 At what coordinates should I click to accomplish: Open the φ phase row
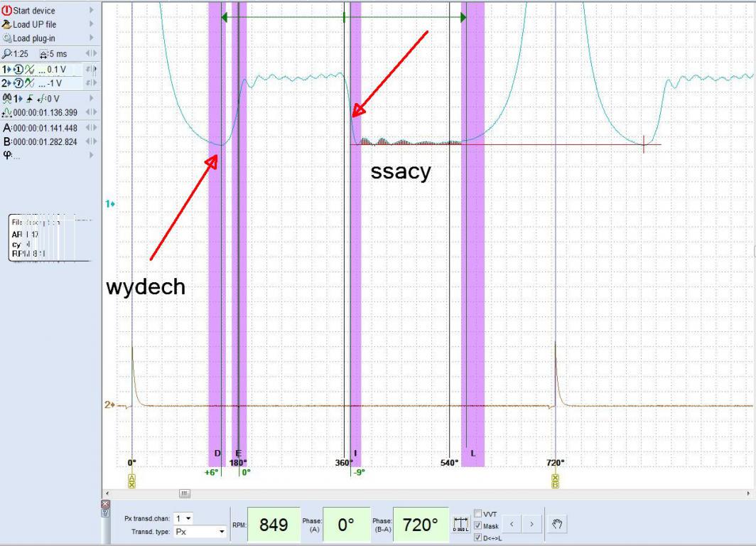tap(50, 155)
